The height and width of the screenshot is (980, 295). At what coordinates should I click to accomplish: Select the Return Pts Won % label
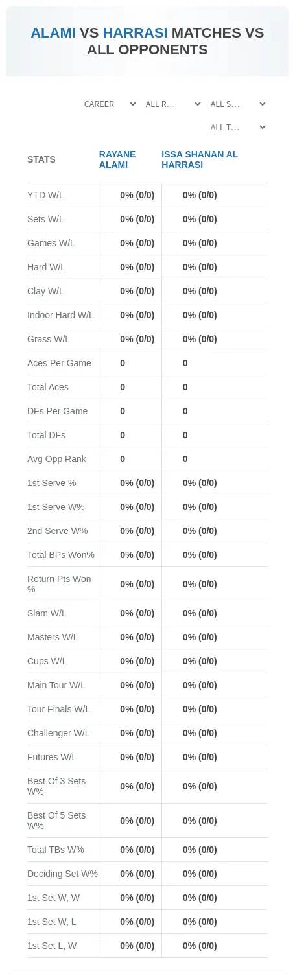[x=59, y=584]
